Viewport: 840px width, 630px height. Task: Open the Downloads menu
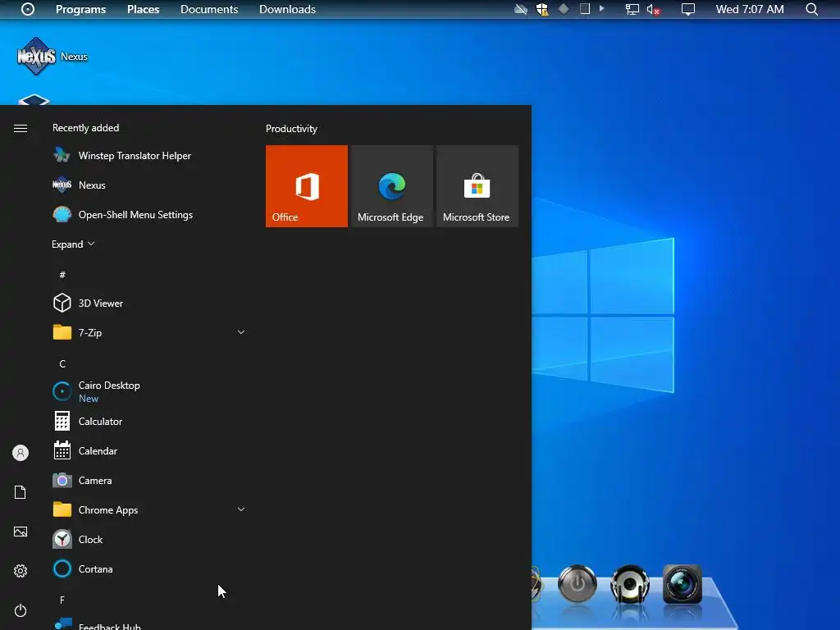[287, 9]
